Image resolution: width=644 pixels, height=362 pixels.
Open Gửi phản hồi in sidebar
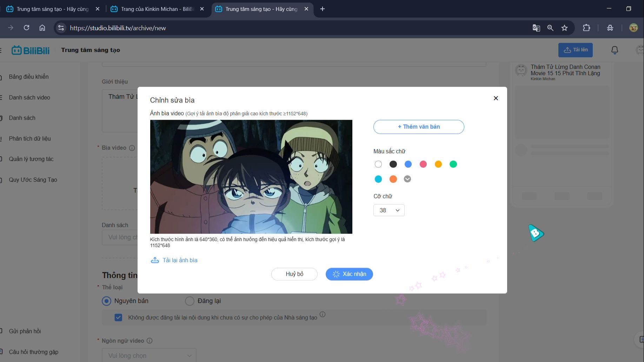(x=25, y=331)
